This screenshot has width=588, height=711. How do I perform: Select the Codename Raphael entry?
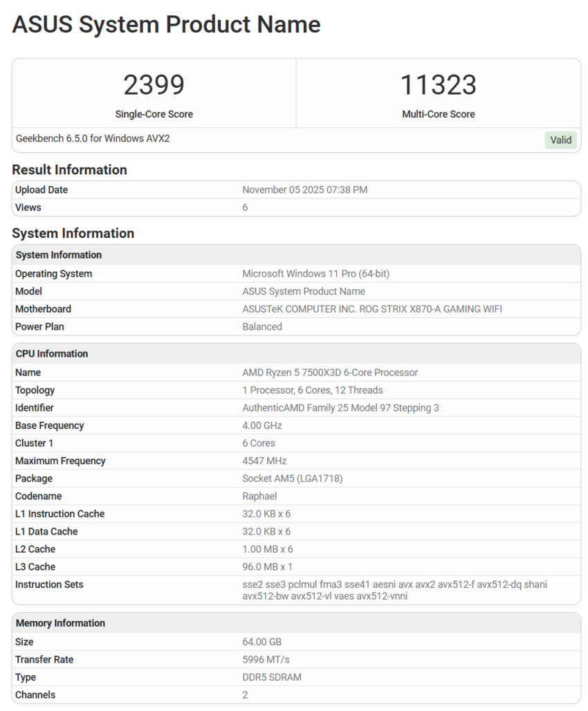click(259, 496)
